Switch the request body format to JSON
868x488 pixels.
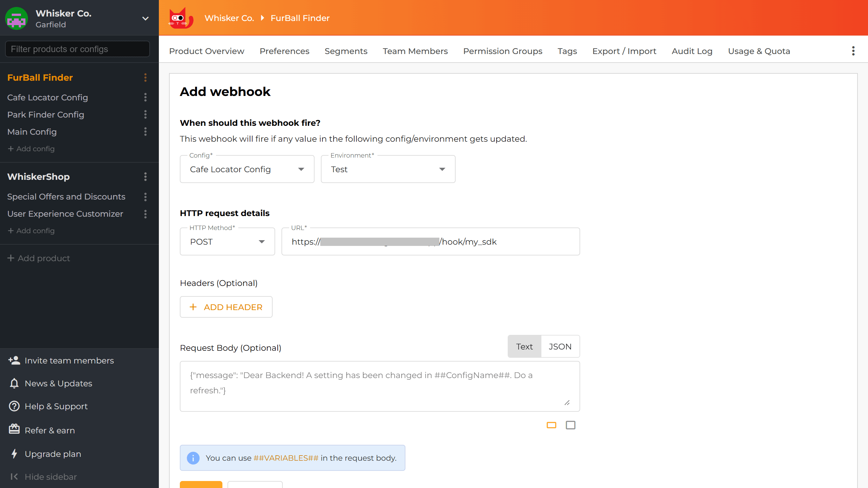(560, 346)
